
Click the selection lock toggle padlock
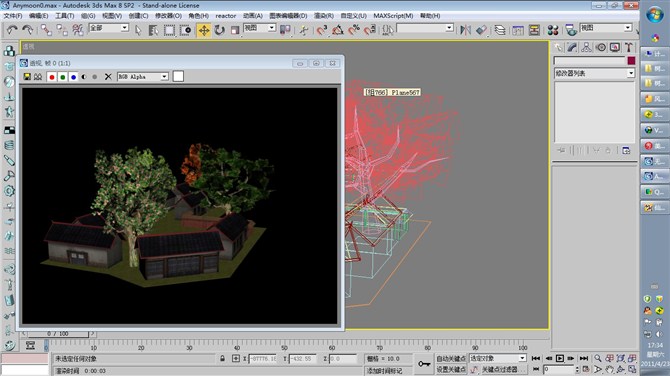coord(222,358)
